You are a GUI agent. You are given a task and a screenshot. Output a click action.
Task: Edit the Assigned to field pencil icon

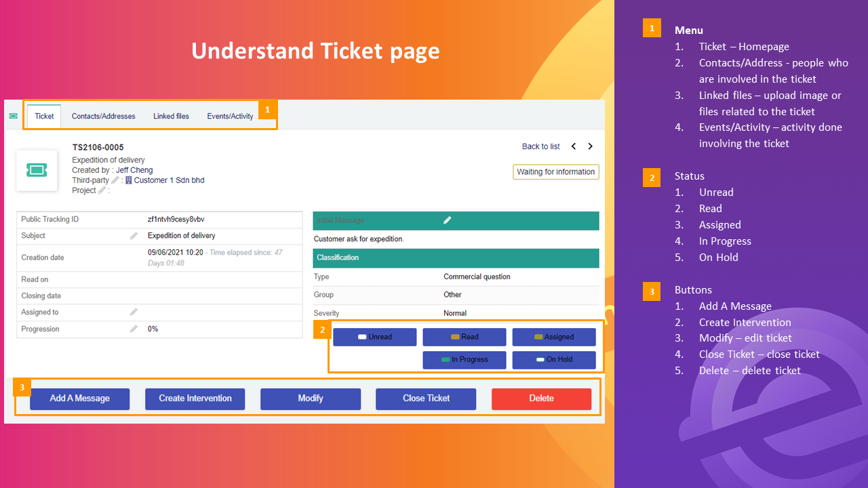tap(134, 312)
